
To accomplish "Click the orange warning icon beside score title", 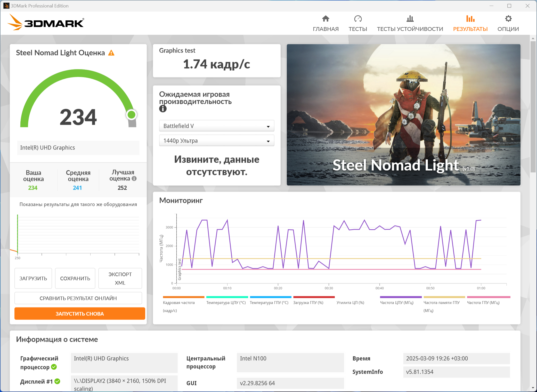I will click(x=111, y=53).
